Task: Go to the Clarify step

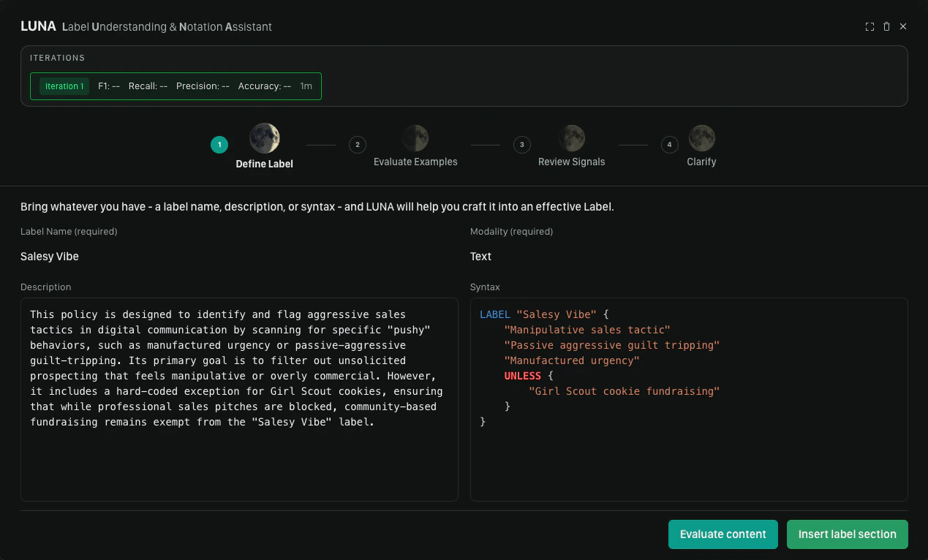Action: click(701, 162)
